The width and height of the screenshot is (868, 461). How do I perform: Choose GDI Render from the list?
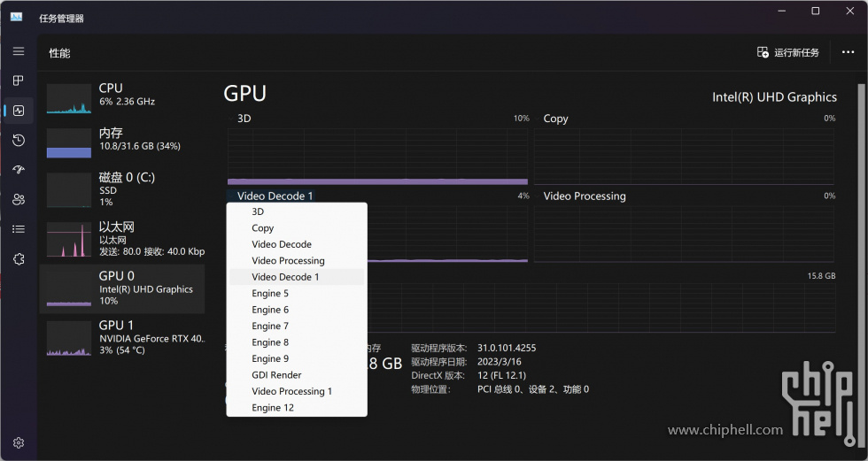click(x=297, y=375)
